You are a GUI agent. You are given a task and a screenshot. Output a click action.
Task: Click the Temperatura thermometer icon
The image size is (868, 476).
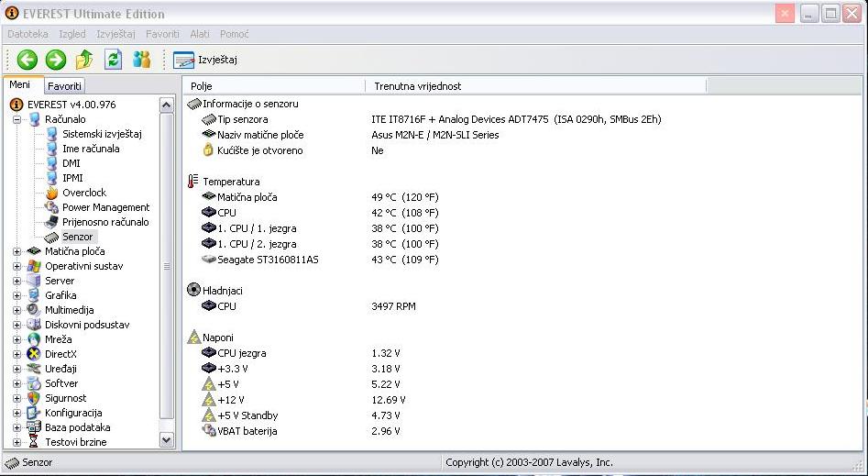[x=192, y=182]
